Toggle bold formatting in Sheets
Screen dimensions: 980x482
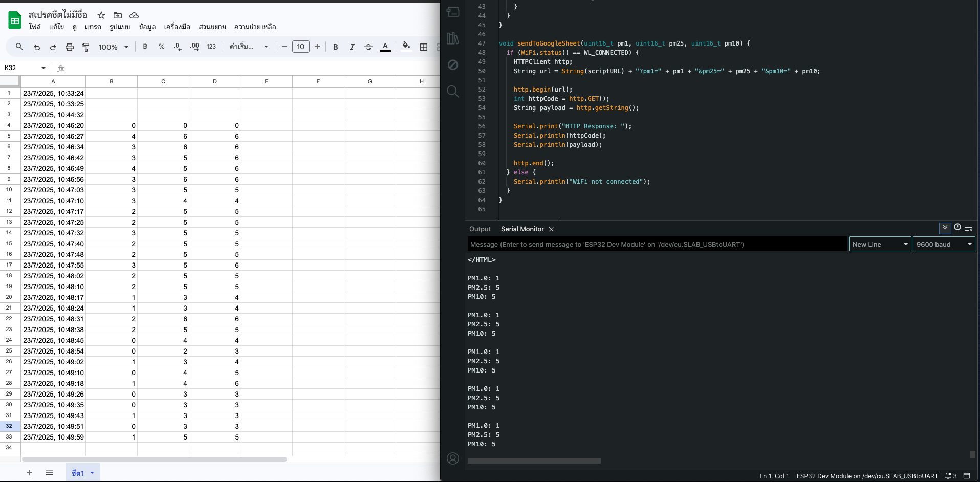[336, 47]
